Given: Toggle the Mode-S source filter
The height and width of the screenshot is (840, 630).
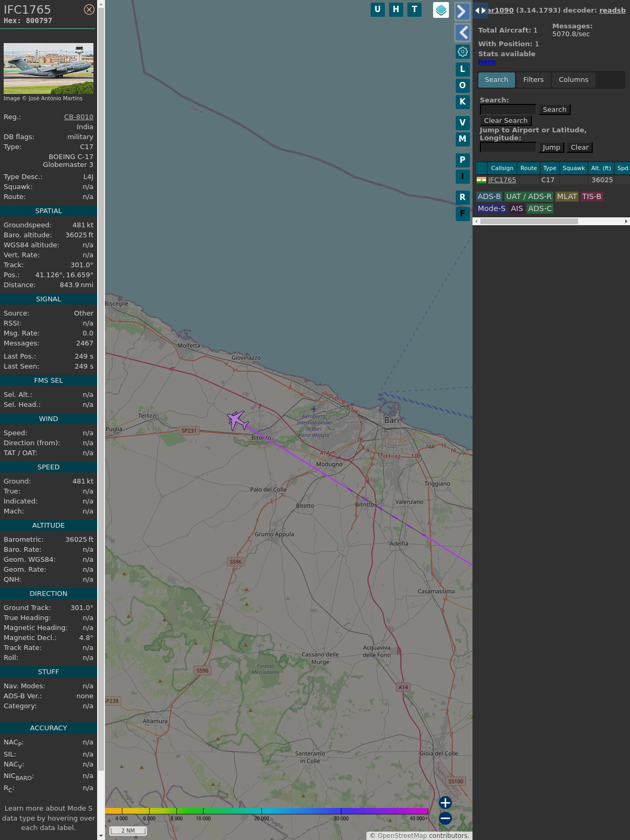Looking at the screenshot, I should (491, 208).
